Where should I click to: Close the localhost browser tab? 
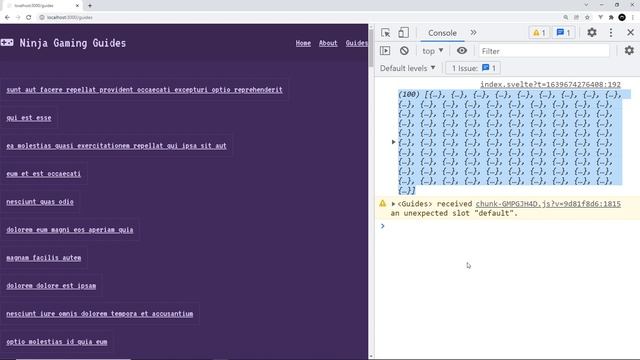(x=78, y=6)
